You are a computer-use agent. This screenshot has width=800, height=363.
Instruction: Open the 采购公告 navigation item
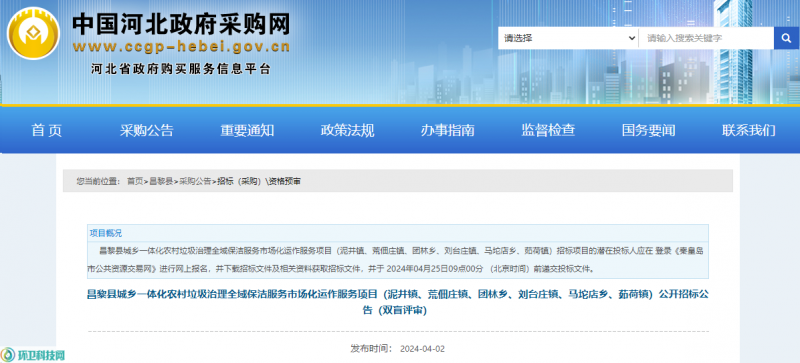click(x=147, y=130)
